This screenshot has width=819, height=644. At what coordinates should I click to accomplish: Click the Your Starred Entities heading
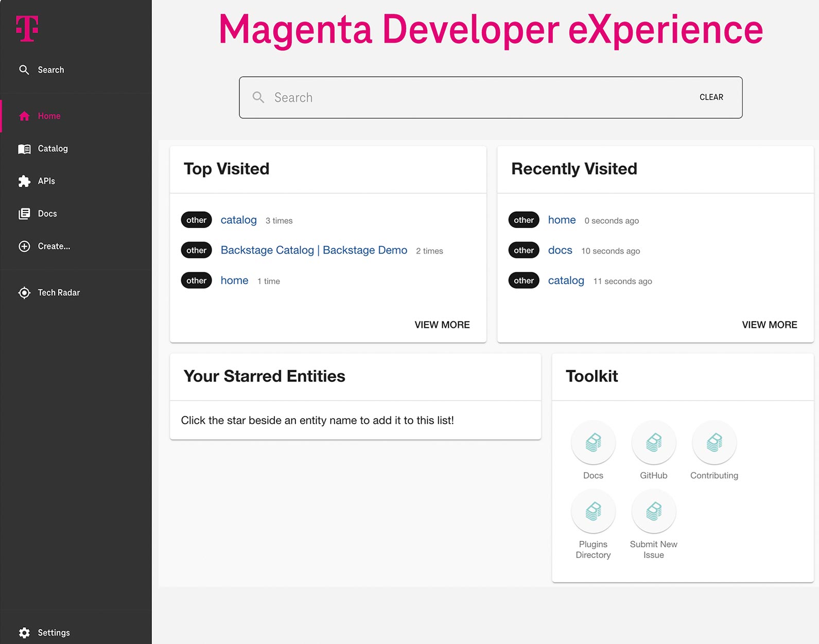pyautogui.click(x=264, y=376)
